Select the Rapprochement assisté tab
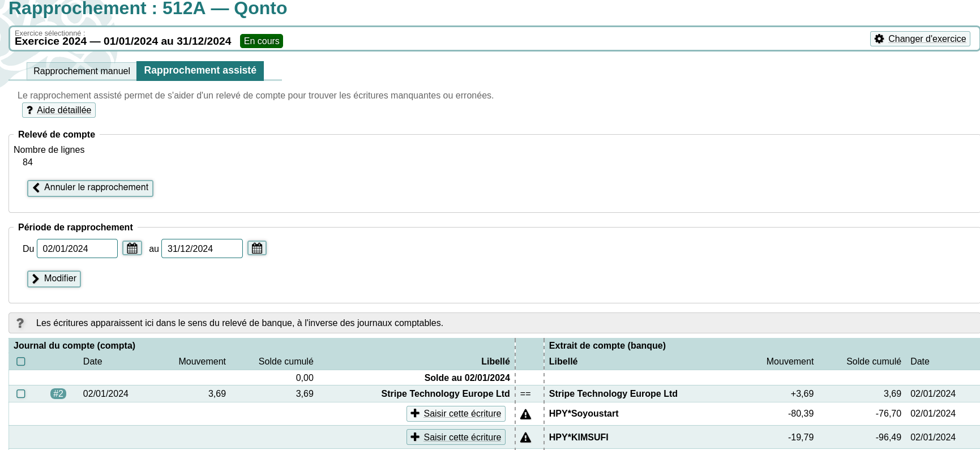Viewport: 980px width, 450px height. pos(200,71)
